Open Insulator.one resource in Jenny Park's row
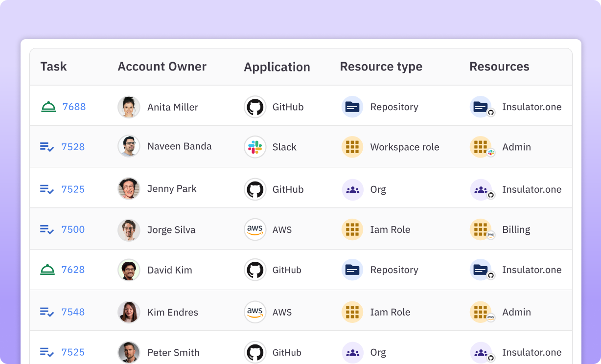The width and height of the screenshot is (601, 364). click(x=532, y=189)
